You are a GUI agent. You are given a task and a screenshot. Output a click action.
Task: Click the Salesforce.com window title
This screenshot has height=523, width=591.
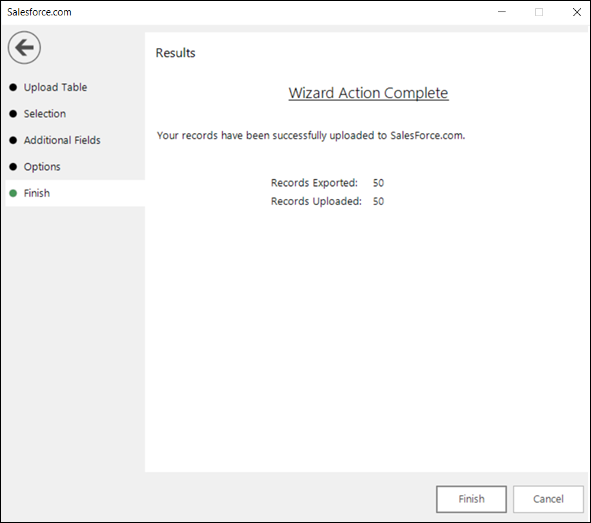39,12
